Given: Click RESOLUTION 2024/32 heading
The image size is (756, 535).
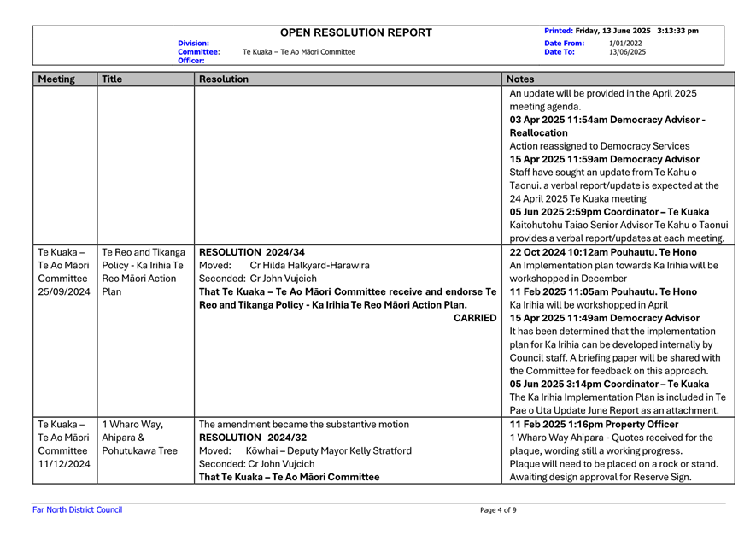Looking at the screenshot, I should (x=253, y=438).
